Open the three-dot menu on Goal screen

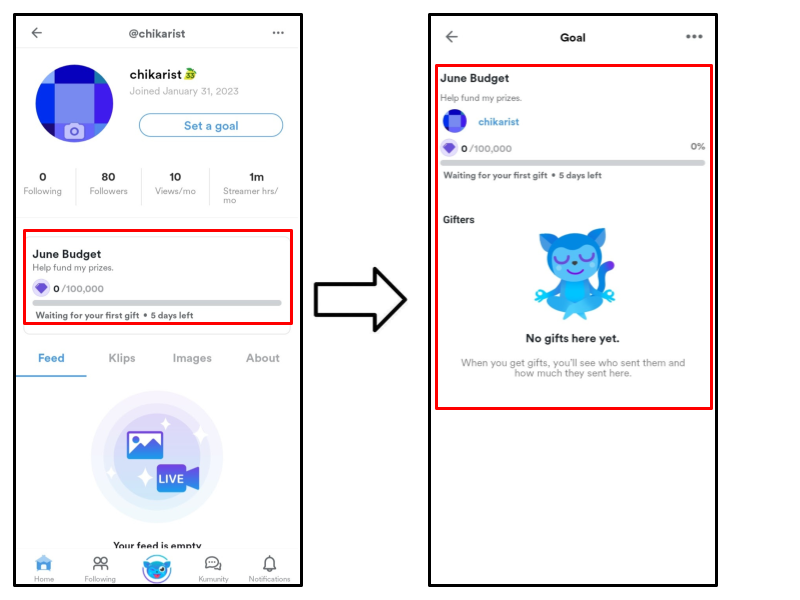pyautogui.click(x=694, y=37)
